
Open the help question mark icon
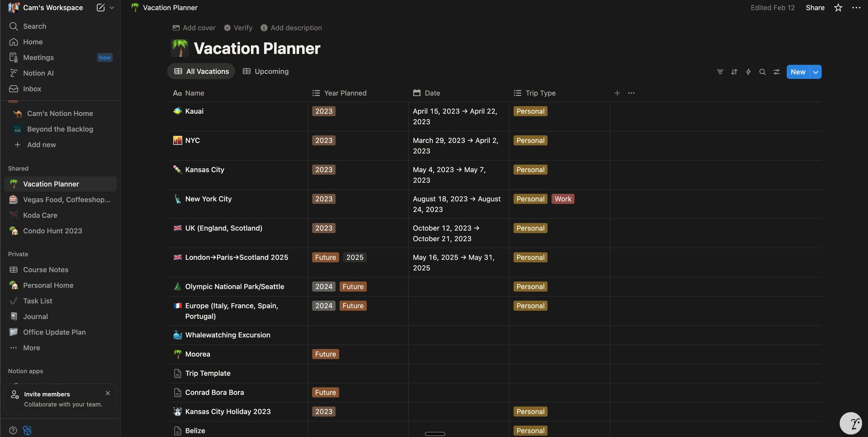(13, 430)
